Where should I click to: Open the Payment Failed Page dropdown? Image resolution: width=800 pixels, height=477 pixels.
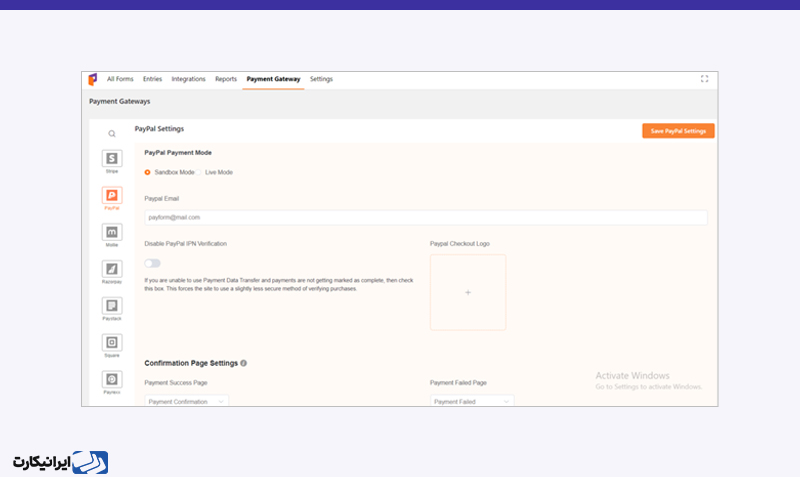click(x=472, y=401)
